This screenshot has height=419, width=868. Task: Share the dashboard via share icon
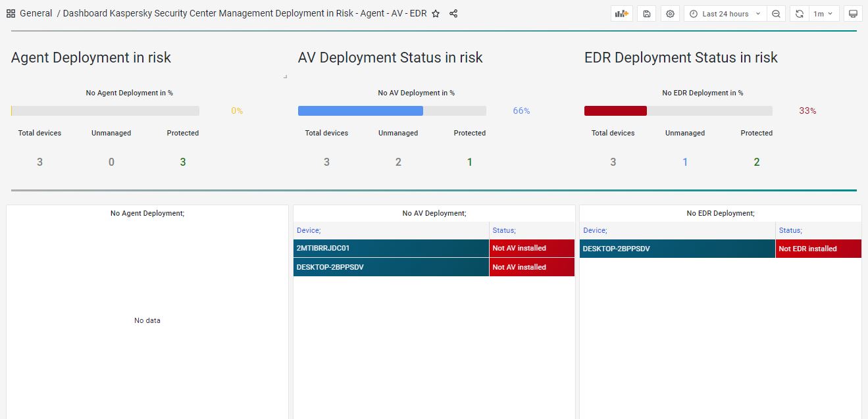tap(453, 13)
